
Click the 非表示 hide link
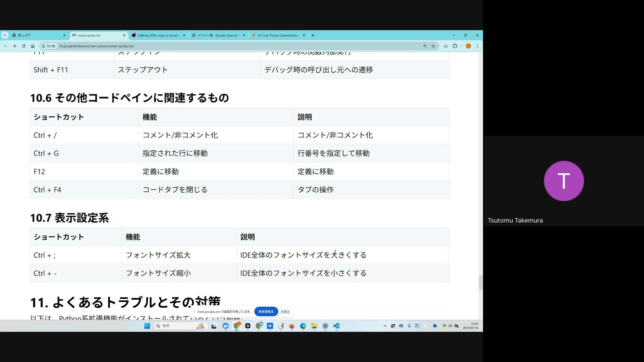285,312
